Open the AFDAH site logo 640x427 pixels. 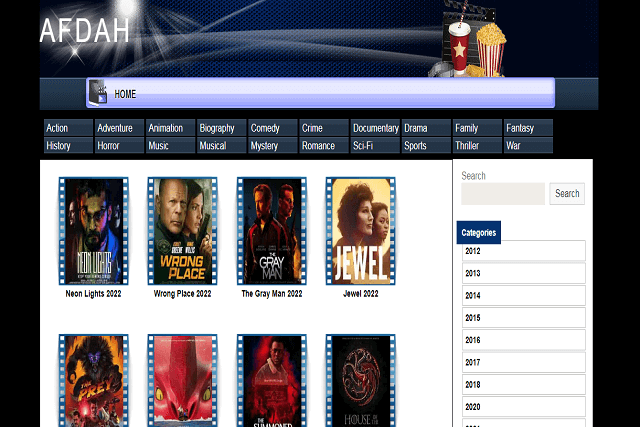[x=84, y=31]
